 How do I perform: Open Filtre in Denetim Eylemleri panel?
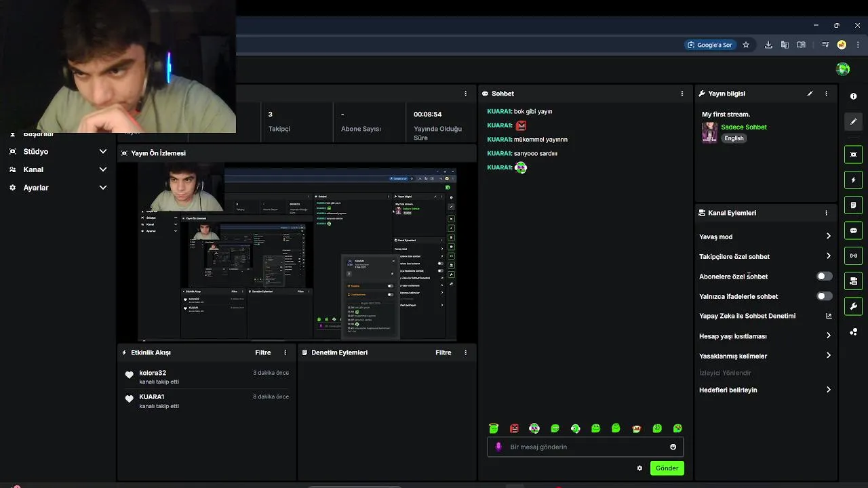(443, 352)
